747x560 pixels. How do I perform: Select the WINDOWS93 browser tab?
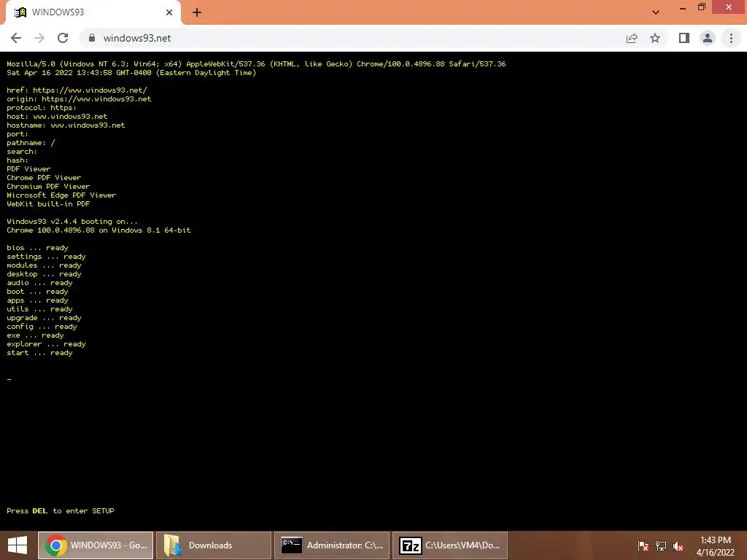pyautogui.click(x=93, y=12)
